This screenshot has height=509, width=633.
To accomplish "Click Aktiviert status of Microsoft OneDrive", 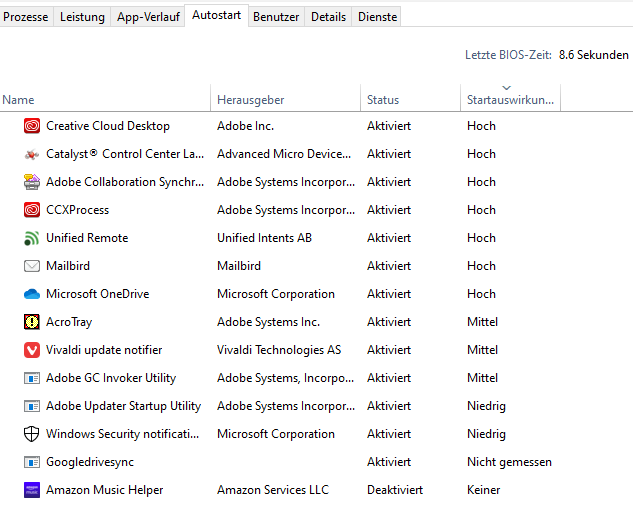I will pos(389,294).
